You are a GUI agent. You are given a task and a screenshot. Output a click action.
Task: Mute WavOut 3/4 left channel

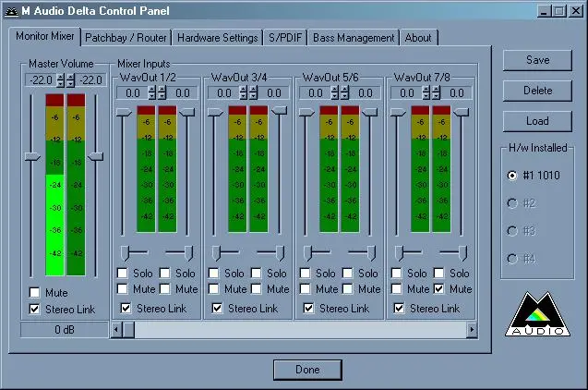click(214, 288)
